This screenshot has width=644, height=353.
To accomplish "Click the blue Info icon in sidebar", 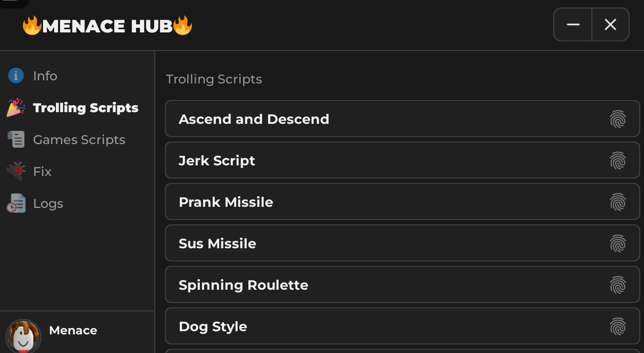I will point(16,76).
